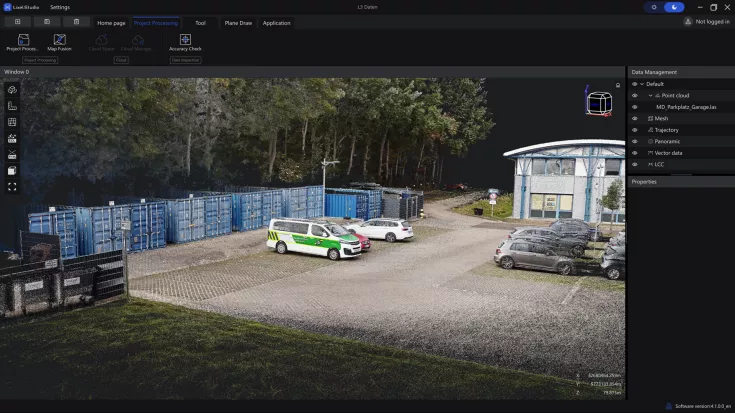
Task: Switch to dark theme toggle
Action: [x=674, y=7]
